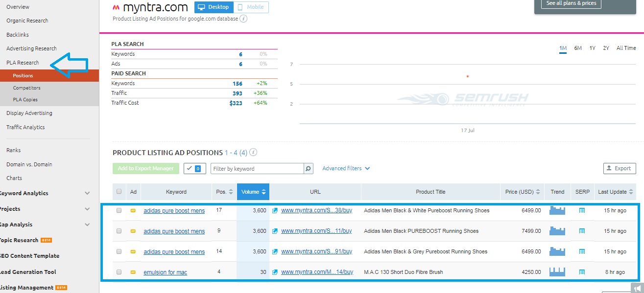Image resolution: width=644 pixels, height=293 pixels.
Task: Open external link icon for the Pureboost 91/buy URL
Action: 275,252
